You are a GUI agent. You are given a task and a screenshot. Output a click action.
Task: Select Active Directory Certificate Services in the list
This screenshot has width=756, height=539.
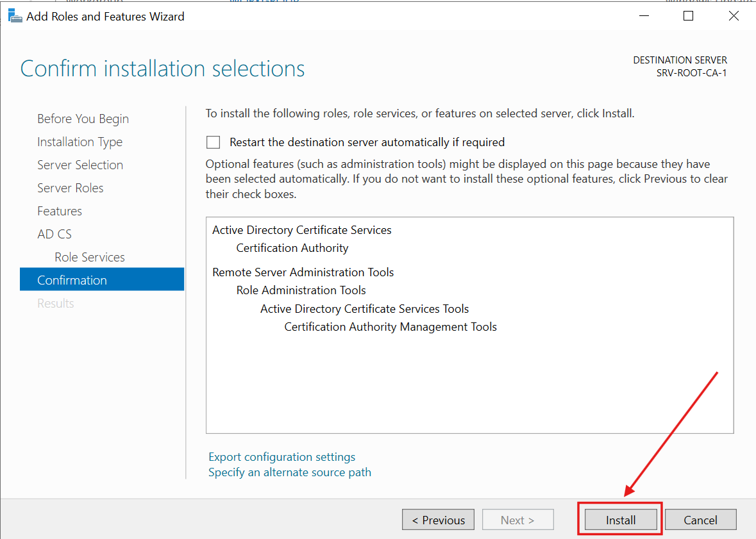click(301, 229)
